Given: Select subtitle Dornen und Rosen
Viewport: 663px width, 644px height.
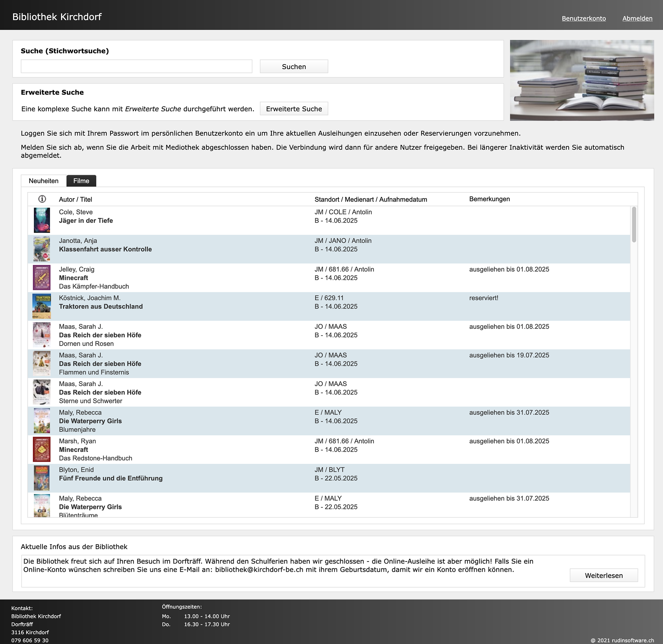Looking at the screenshot, I should 86,344.
